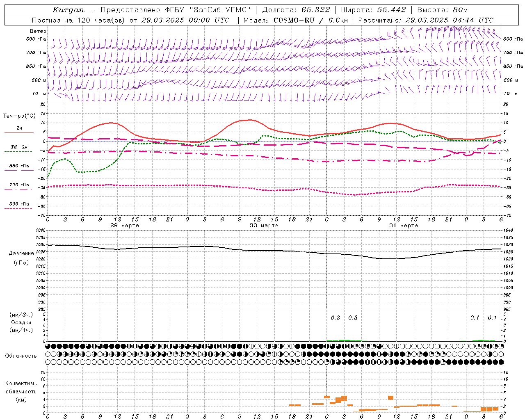Click the "Осадки" precipitation label
525x420 pixels.
[21, 322]
